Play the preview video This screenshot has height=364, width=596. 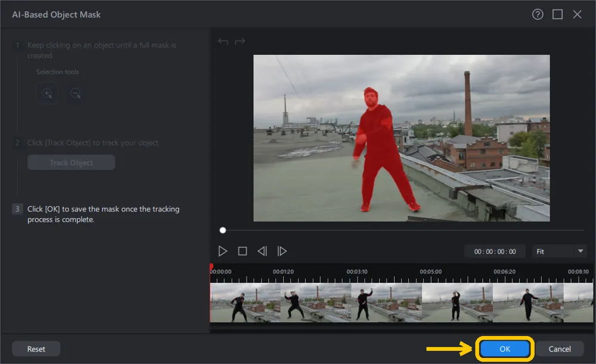point(223,251)
